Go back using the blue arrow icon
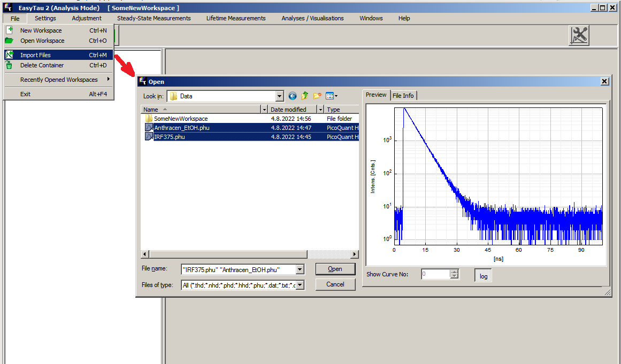This screenshot has height=364, width=621. click(293, 96)
